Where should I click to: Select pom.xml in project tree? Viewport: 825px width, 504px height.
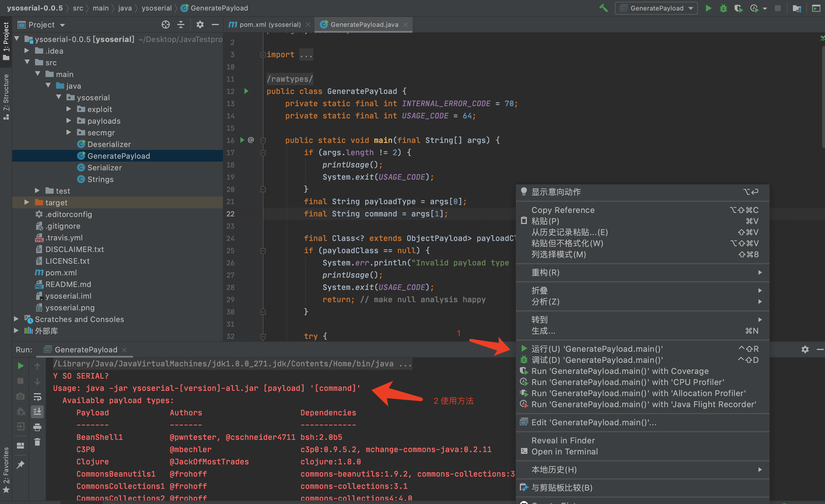tap(61, 272)
